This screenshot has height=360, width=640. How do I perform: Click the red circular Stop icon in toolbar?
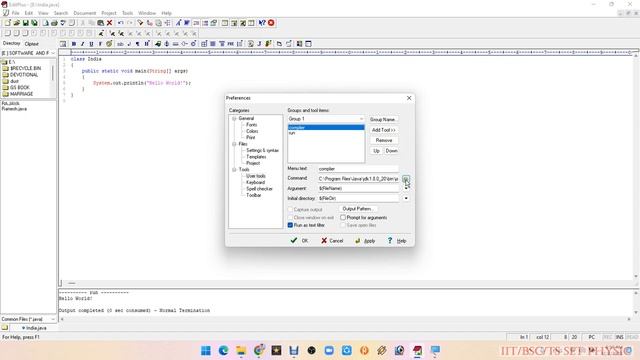(271, 23)
